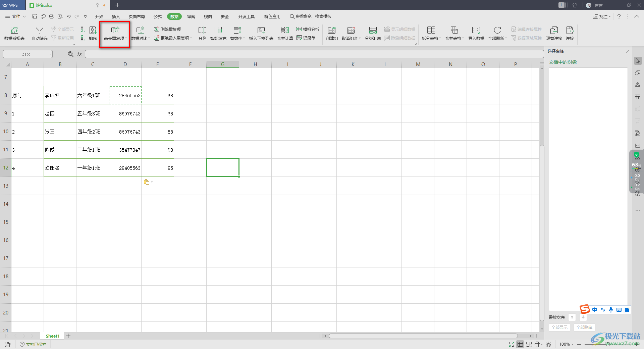Image resolution: width=644 pixels, height=349 pixels.
Task: Open Ungroup (取消组合) dropdown
Action: 351,34
